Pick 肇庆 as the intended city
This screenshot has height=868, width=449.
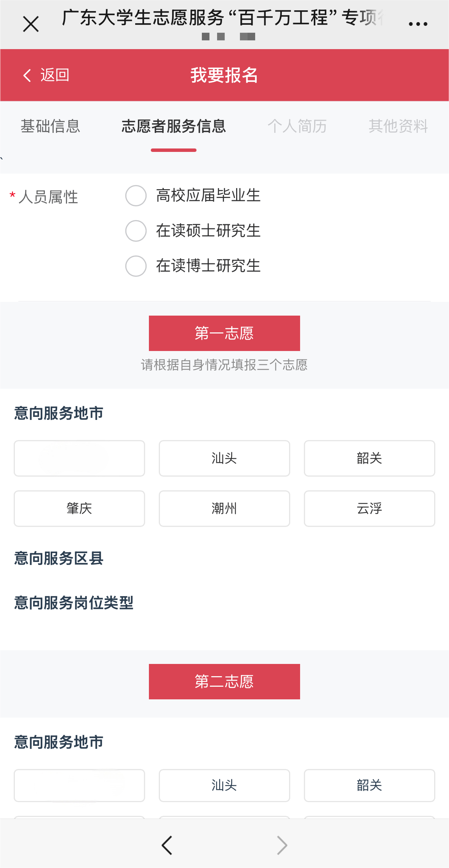(79, 509)
